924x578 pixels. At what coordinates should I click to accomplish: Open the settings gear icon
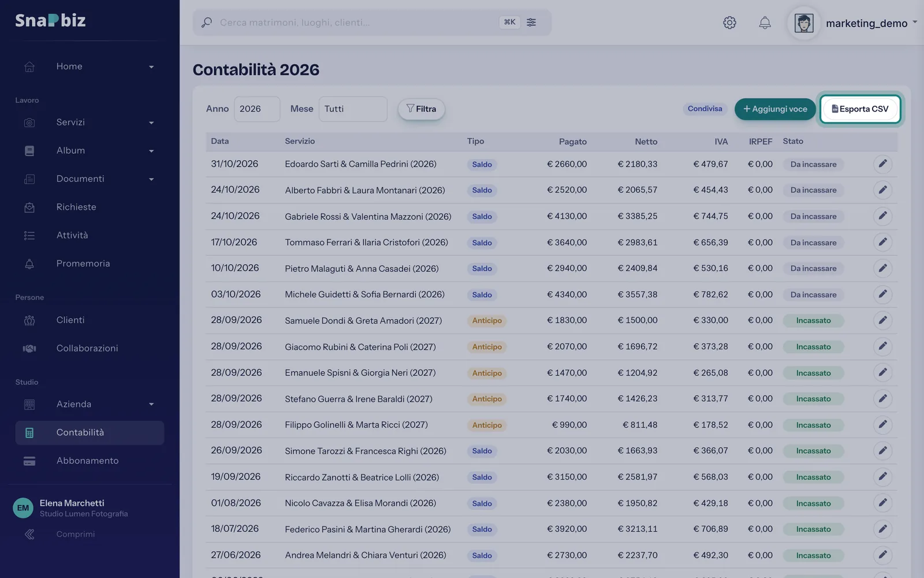729,23
